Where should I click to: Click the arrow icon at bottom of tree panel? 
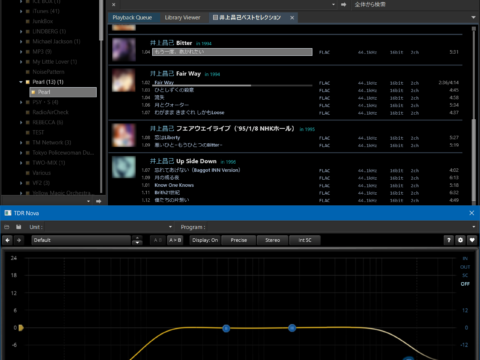click(99, 201)
